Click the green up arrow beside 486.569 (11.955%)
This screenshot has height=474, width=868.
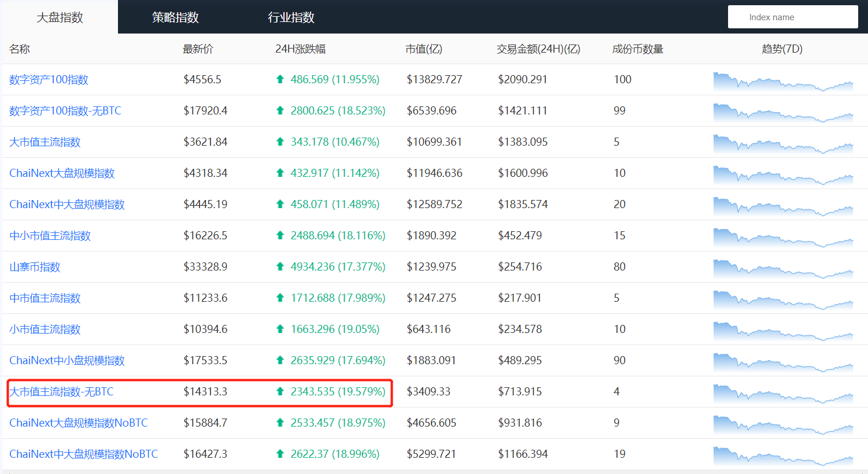tap(280, 79)
